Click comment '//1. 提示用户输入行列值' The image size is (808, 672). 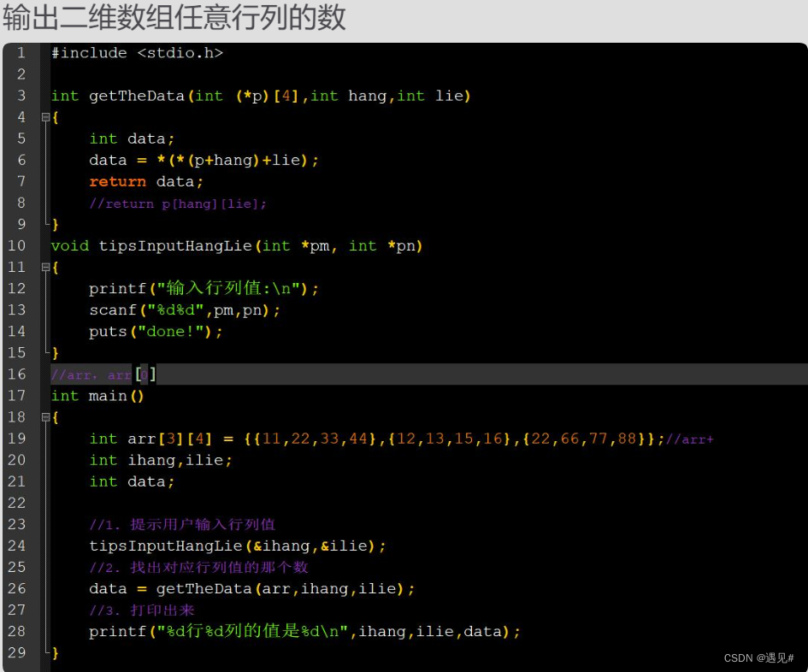pos(182,525)
